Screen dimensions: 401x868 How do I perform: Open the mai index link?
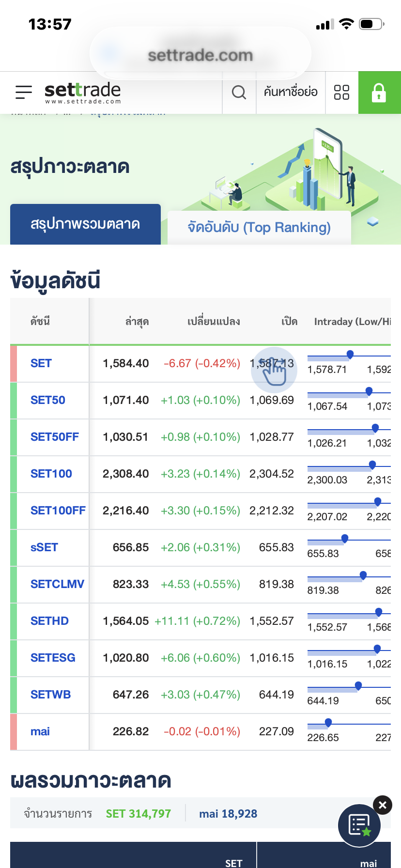(x=40, y=731)
